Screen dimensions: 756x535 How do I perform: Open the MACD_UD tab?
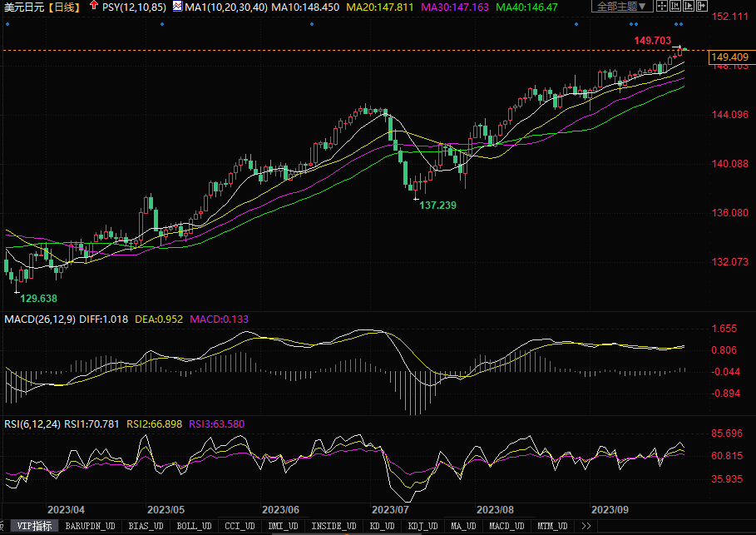506,526
